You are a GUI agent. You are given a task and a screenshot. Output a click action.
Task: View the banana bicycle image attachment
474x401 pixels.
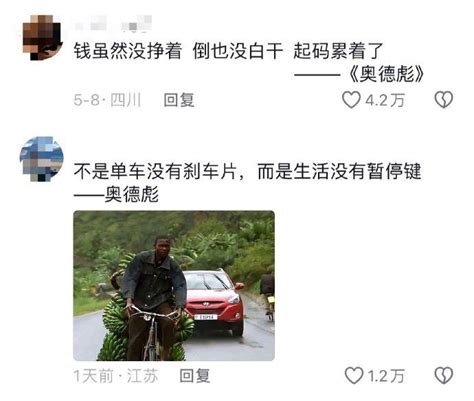tap(174, 286)
